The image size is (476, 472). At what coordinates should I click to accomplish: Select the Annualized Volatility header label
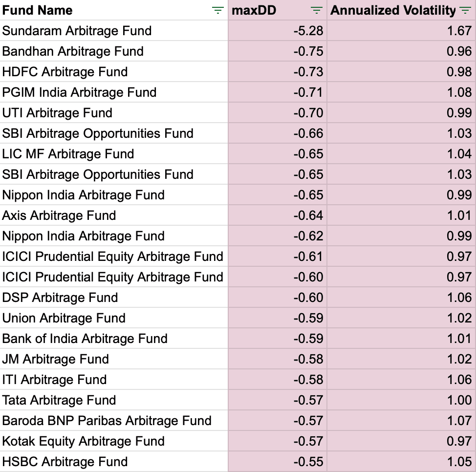pos(393,10)
